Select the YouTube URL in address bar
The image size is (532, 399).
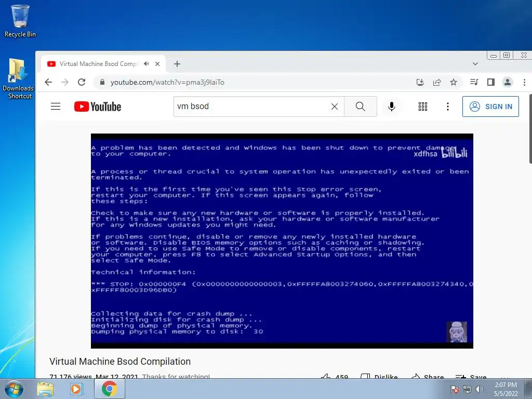167,82
